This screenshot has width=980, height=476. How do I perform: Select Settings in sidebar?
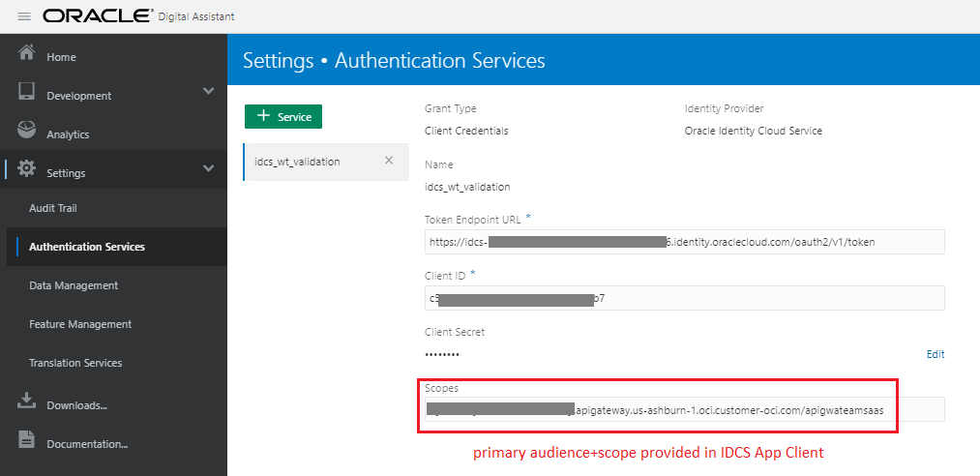point(66,173)
